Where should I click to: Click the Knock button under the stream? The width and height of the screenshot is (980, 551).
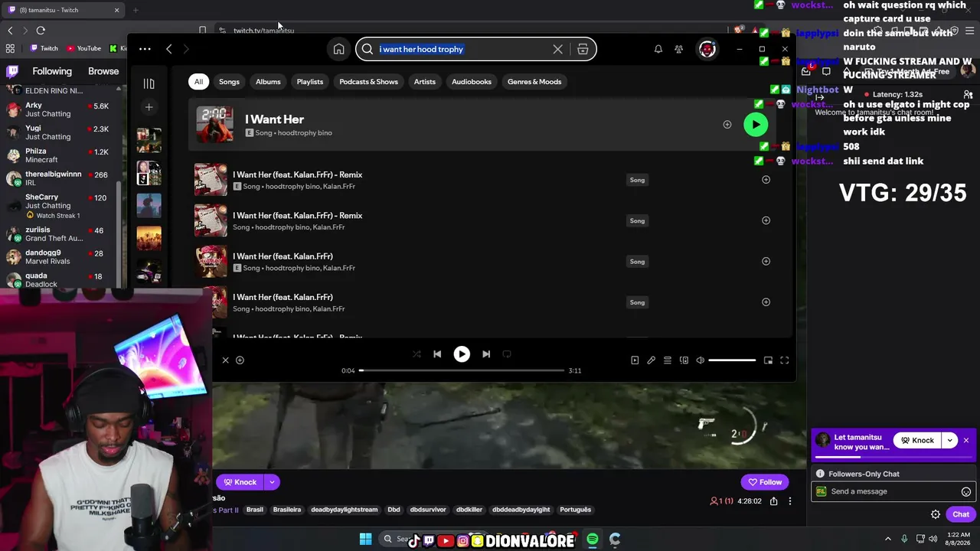pos(240,482)
